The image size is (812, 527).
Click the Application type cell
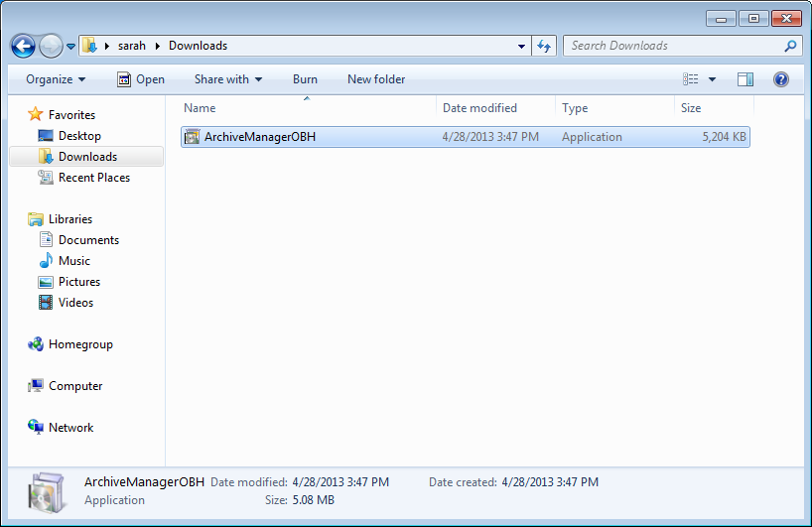592,137
